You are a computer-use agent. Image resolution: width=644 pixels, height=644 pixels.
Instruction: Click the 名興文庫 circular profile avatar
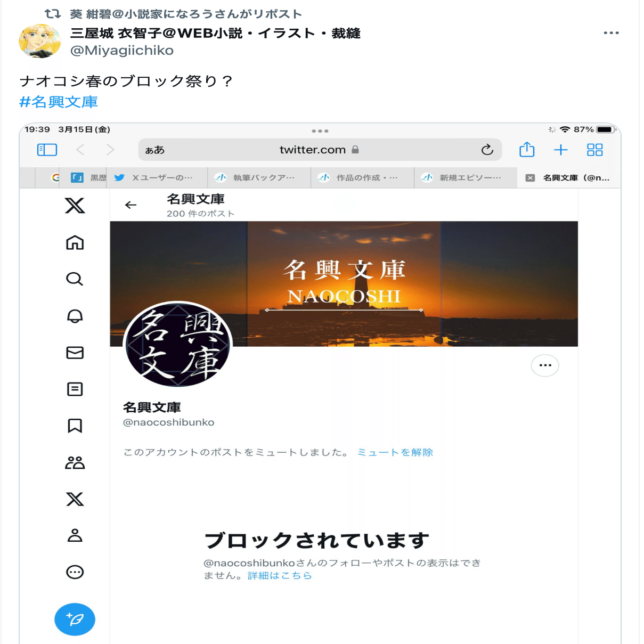pyautogui.click(x=178, y=345)
